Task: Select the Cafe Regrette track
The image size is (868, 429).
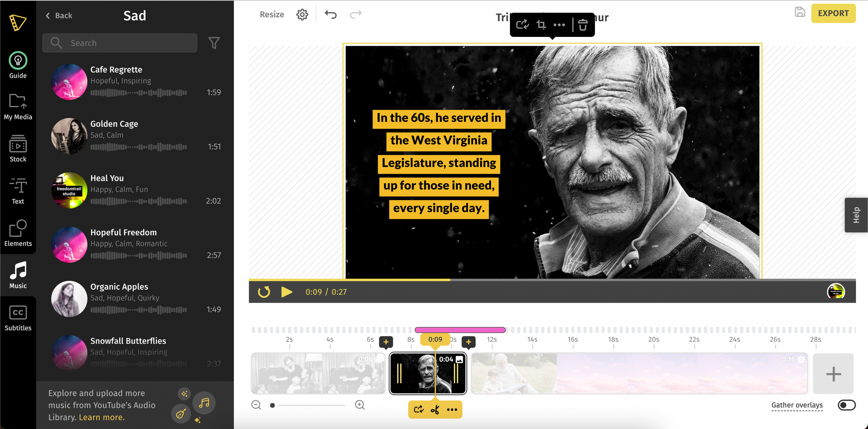Action: (136, 82)
